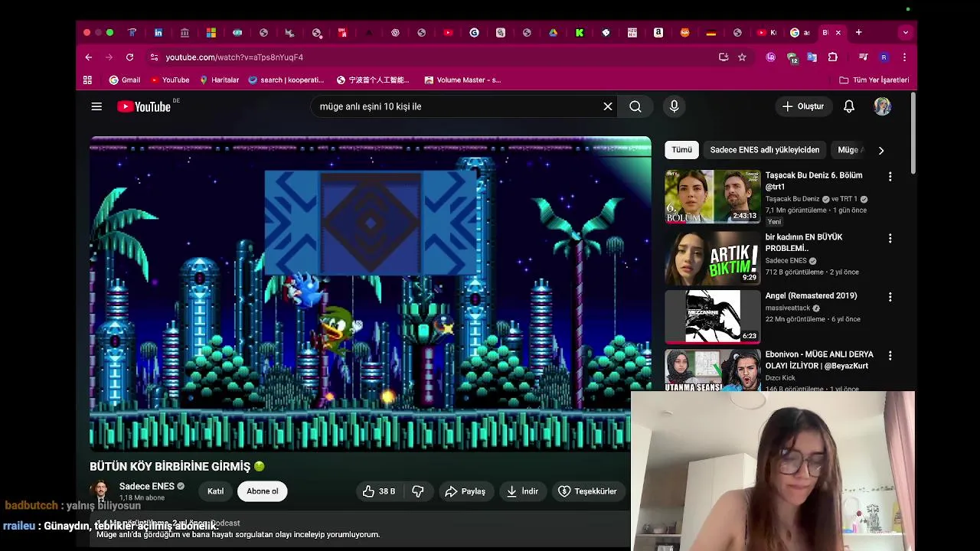Select the Tümü filter chip

click(681, 150)
